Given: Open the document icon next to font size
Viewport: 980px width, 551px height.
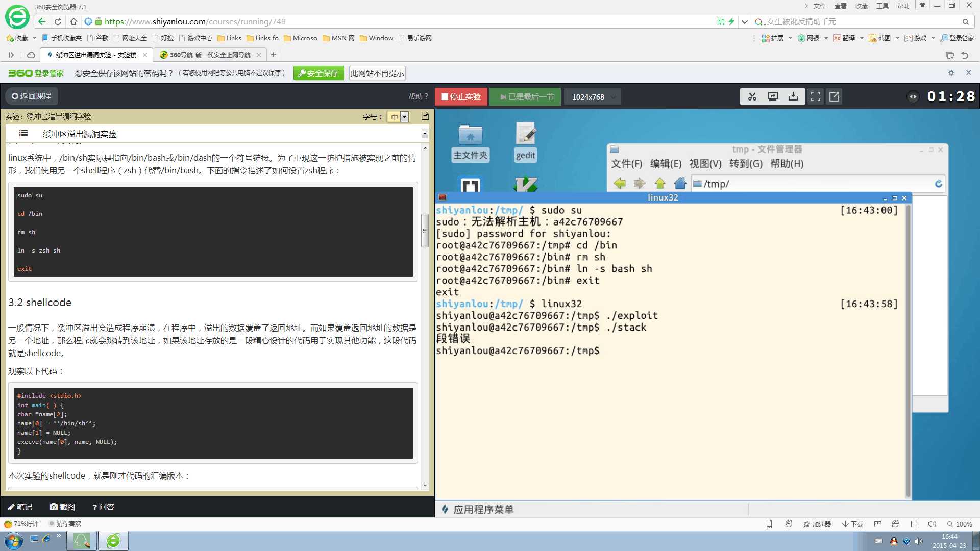Looking at the screenshot, I should click(425, 116).
